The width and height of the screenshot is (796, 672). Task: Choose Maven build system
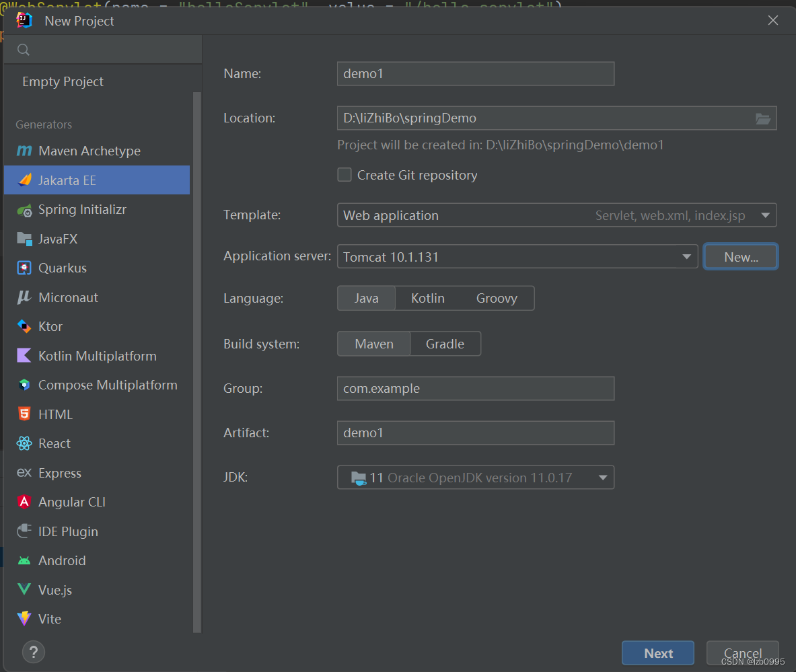374,344
